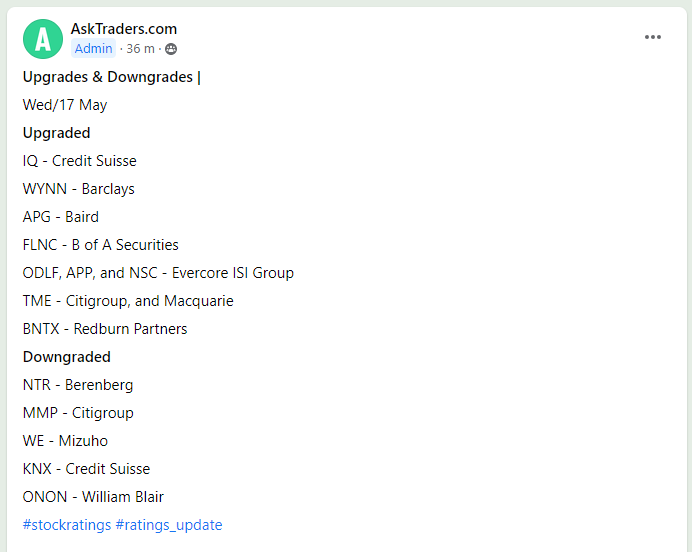Click the NTR - Berenberg line
692x552 pixels.
coord(78,385)
